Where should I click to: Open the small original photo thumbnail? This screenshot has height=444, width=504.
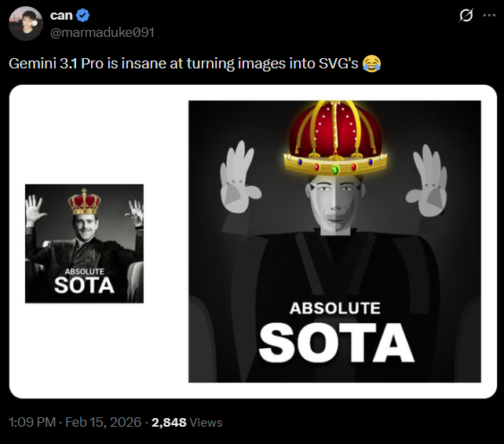(84, 244)
